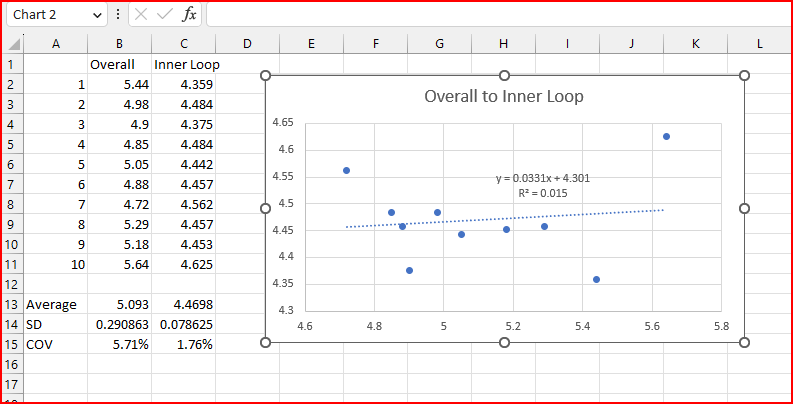This screenshot has width=793, height=404.
Task: Select column B header
Action: click(x=119, y=44)
